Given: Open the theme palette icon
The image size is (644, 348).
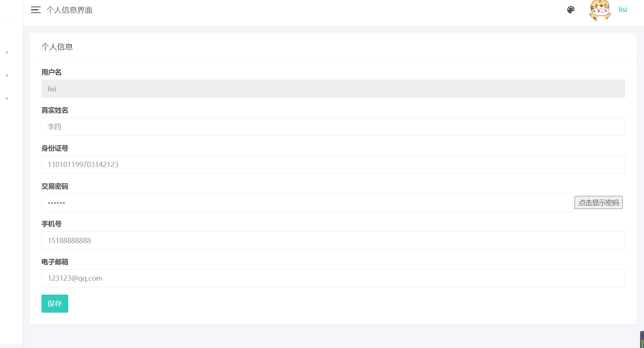Looking at the screenshot, I should [571, 10].
